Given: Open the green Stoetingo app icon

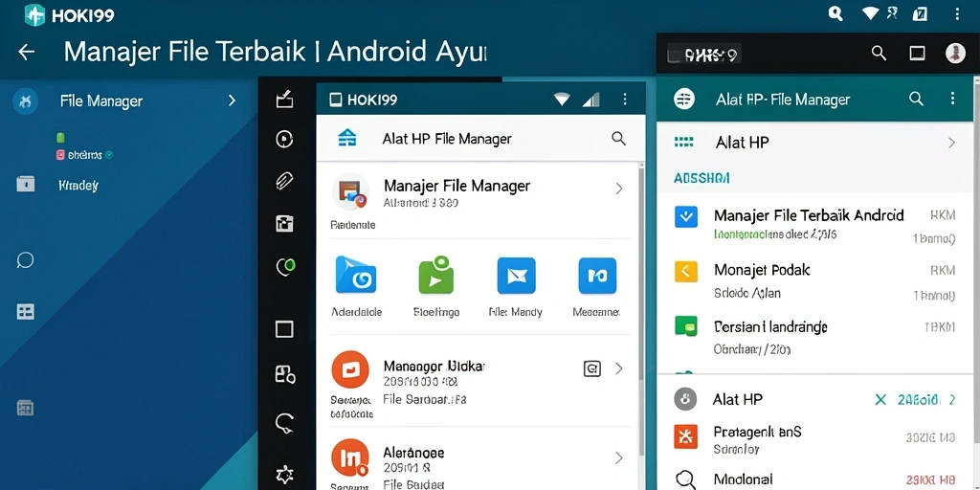Looking at the screenshot, I should coord(435,275).
